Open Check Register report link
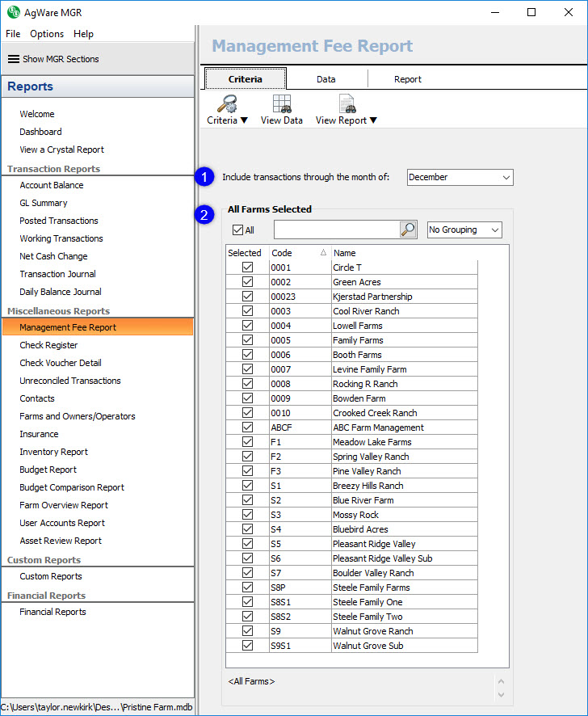Image resolution: width=588 pixels, height=716 pixels. (48, 345)
